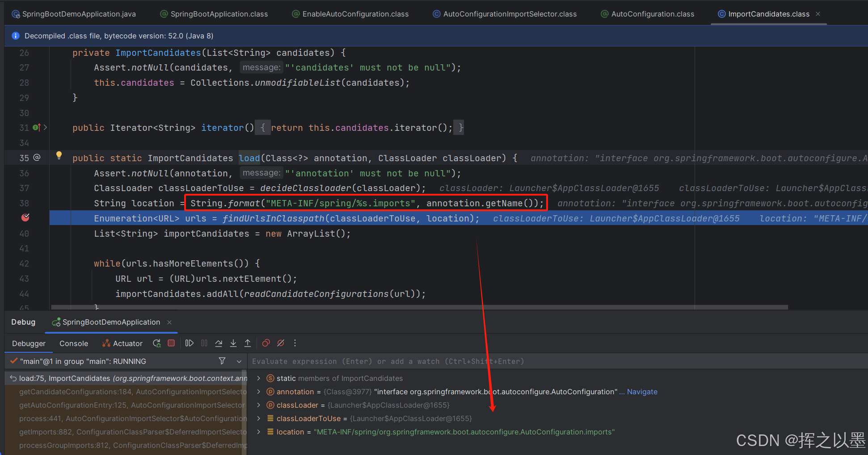The width and height of the screenshot is (868, 455).
Task: Select the Debugger tab
Action: pos(29,343)
